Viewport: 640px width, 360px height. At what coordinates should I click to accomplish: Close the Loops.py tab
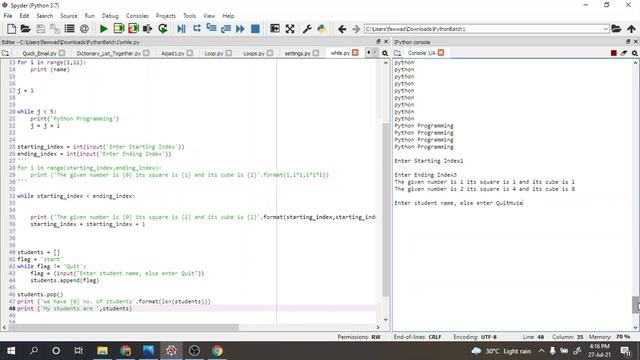click(x=270, y=53)
